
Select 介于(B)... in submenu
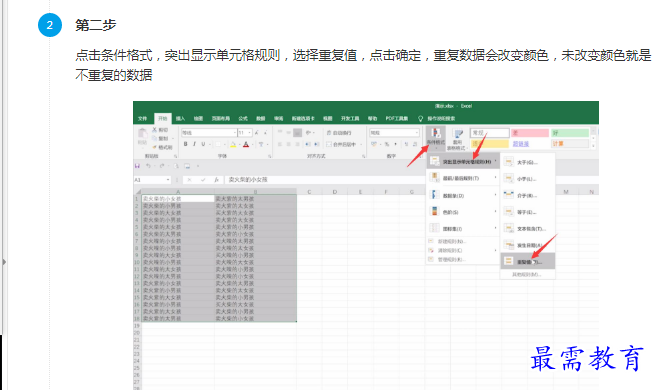coord(528,195)
